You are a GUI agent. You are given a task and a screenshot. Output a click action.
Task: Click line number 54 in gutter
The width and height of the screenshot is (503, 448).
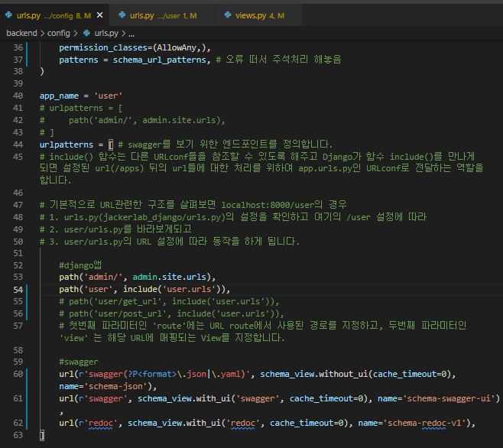click(x=18, y=290)
